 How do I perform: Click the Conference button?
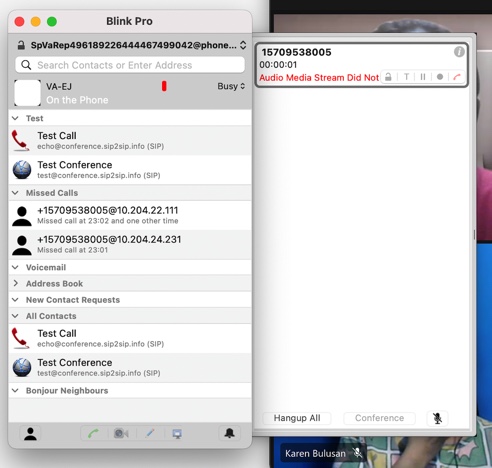click(x=379, y=418)
